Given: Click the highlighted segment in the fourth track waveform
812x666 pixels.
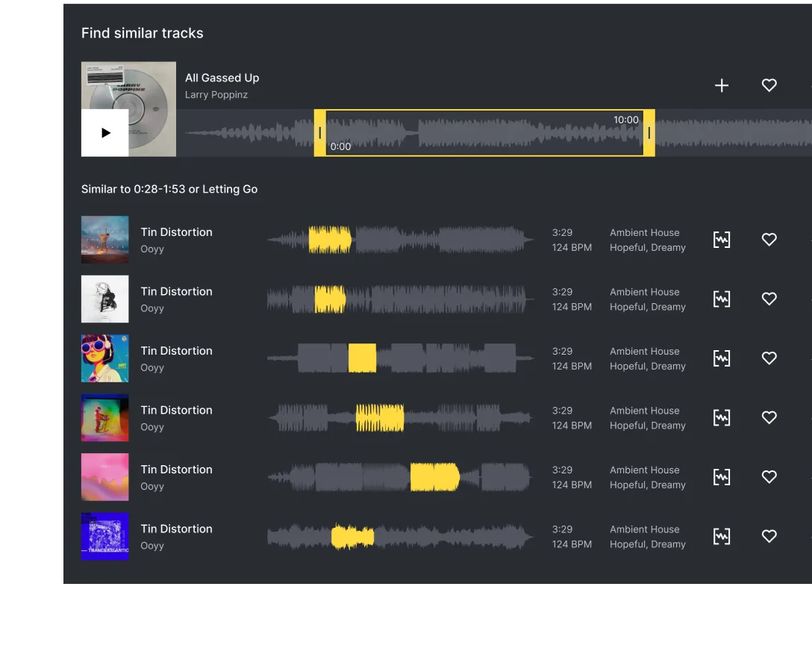Looking at the screenshot, I should [379, 417].
